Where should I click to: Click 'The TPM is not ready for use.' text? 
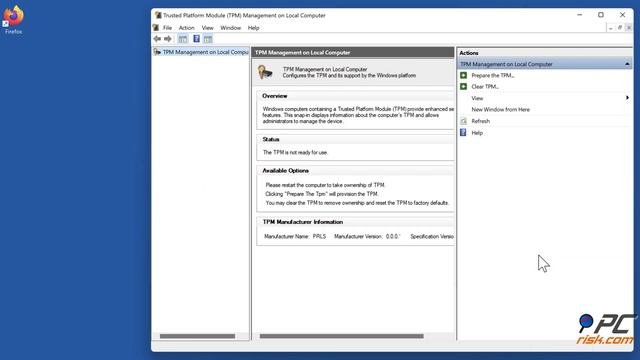296,152
